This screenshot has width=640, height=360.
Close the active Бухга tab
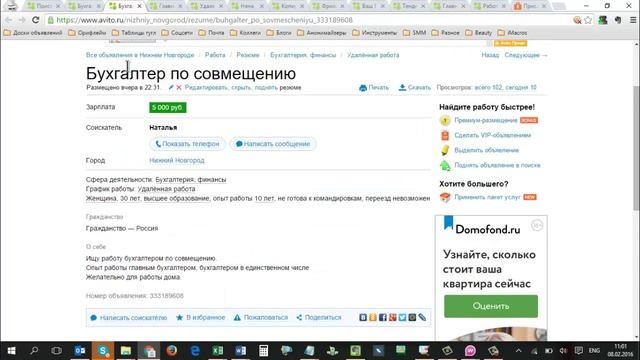click(139, 6)
